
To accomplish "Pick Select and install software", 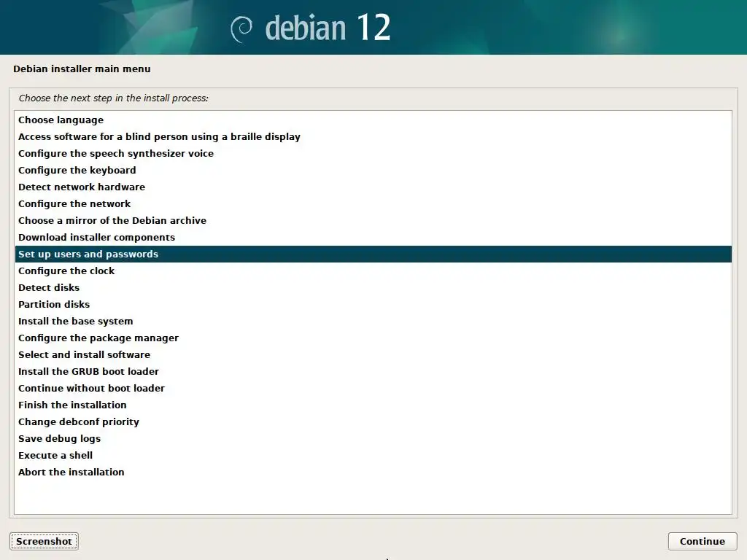I will click(373, 355).
